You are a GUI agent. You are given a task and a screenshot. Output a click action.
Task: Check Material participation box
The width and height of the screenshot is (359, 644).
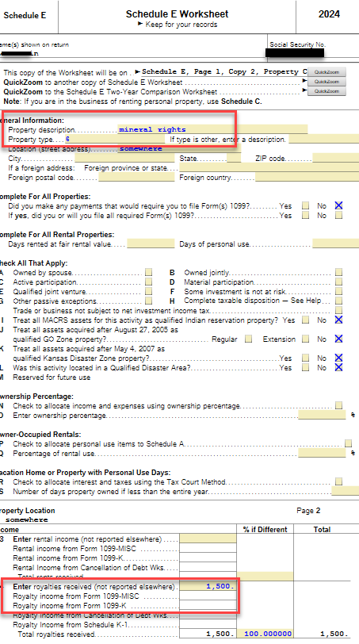tap(338, 282)
